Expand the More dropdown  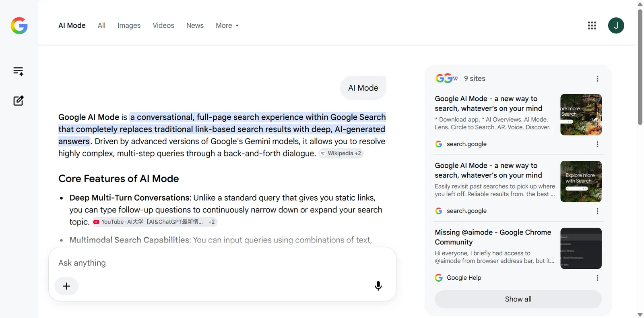coord(227,25)
